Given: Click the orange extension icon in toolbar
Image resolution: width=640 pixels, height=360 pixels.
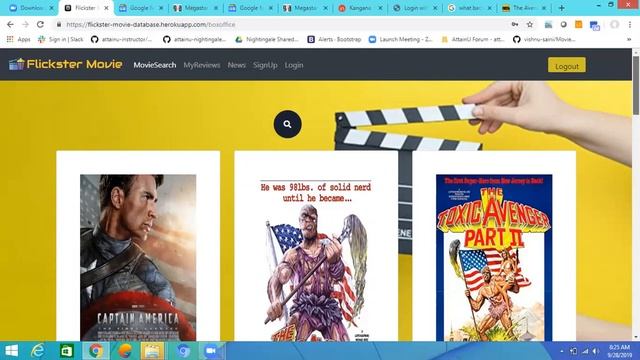Looking at the screenshot, I should click(578, 24).
